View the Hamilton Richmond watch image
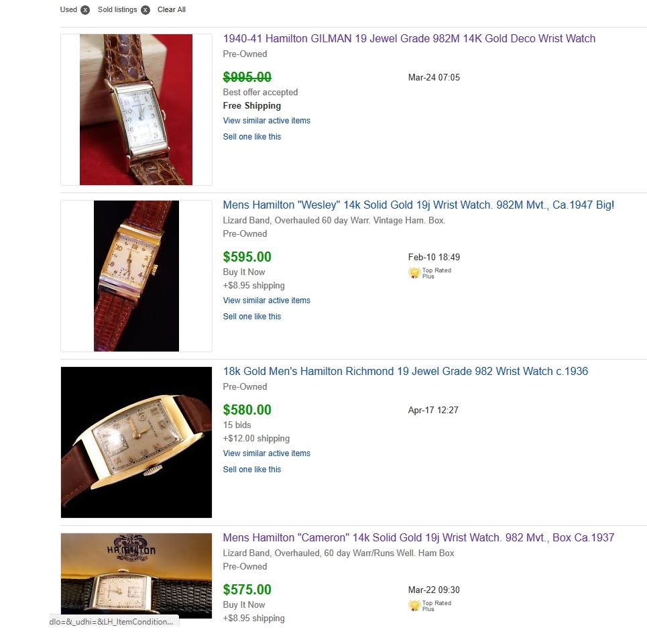 click(x=136, y=442)
